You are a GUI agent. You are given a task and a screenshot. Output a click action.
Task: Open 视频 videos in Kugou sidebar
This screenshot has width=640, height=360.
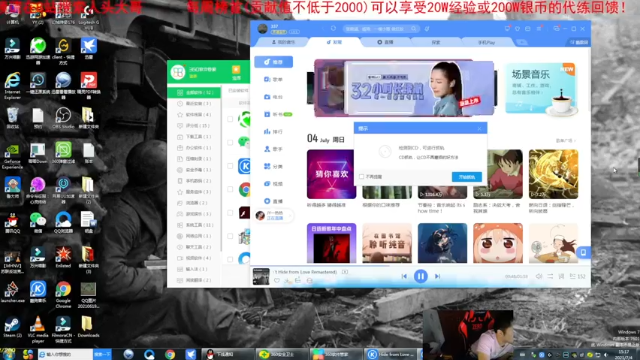[273, 184]
